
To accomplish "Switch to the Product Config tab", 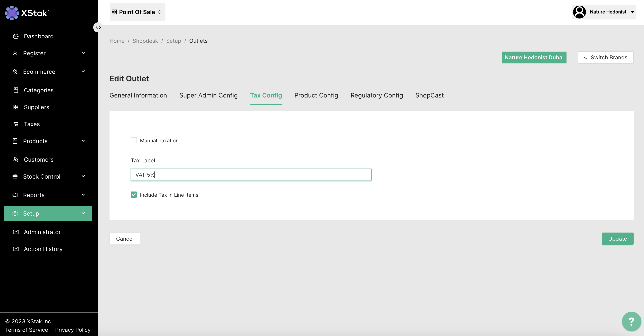I will coord(316,95).
